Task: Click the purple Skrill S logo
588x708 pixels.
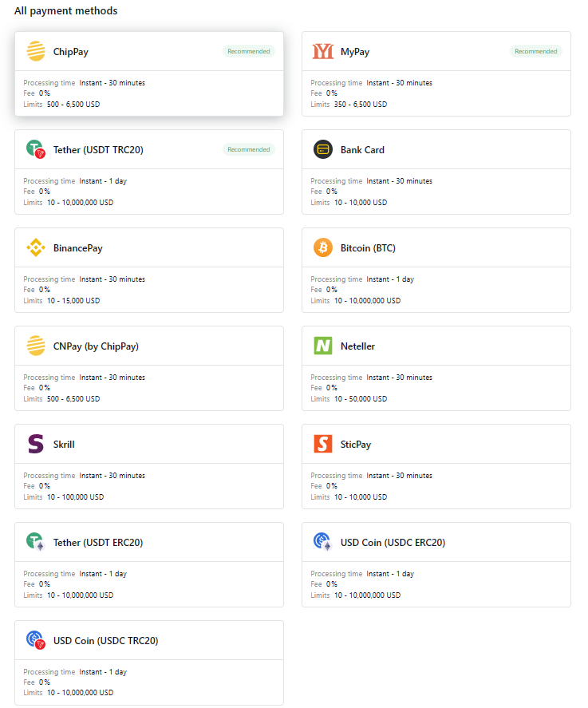Action: 36,444
